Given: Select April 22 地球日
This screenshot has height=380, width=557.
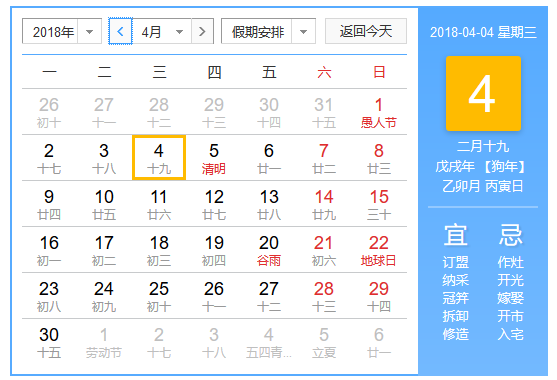Looking at the screenshot, I should tap(379, 250).
